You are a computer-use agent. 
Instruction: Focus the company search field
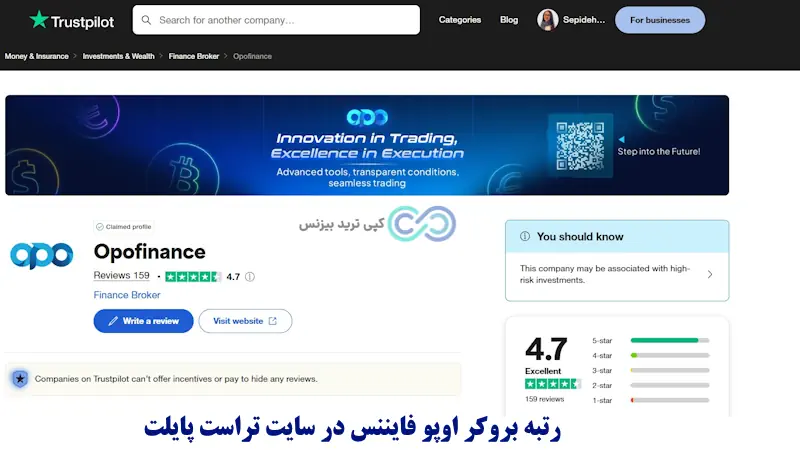276,20
